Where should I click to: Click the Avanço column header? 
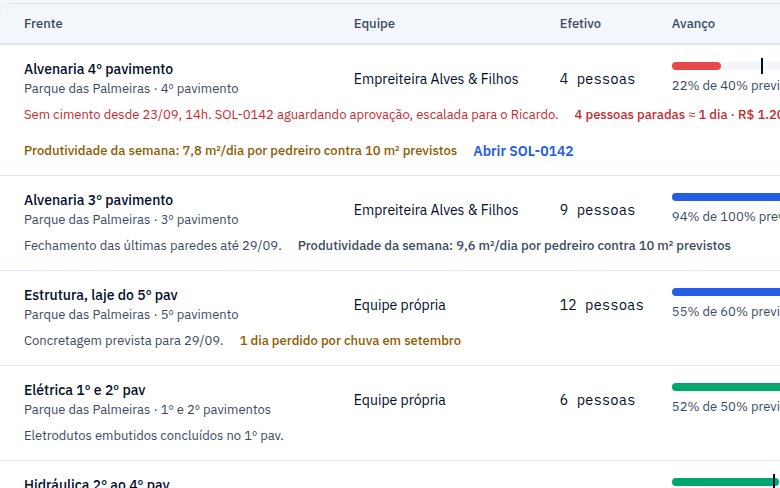point(693,24)
